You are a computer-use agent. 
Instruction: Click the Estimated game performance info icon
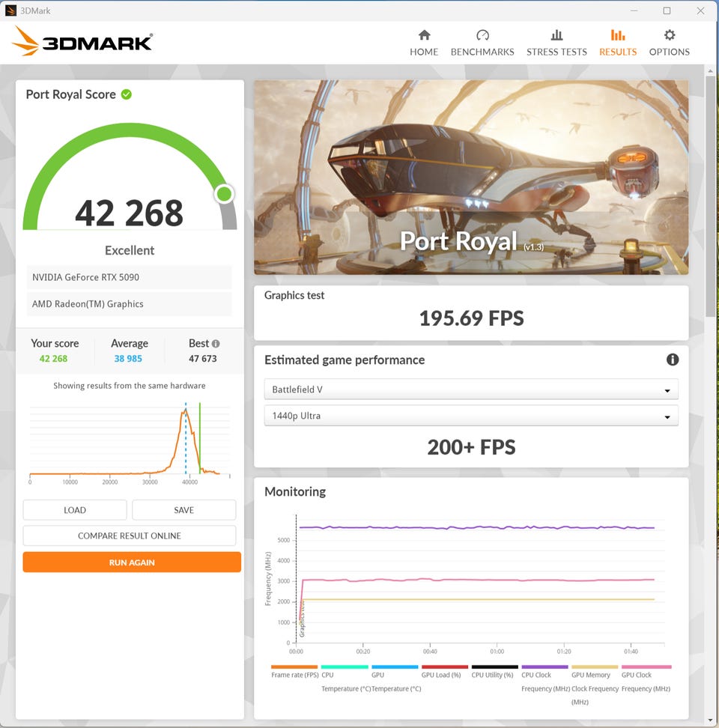[672, 360]
